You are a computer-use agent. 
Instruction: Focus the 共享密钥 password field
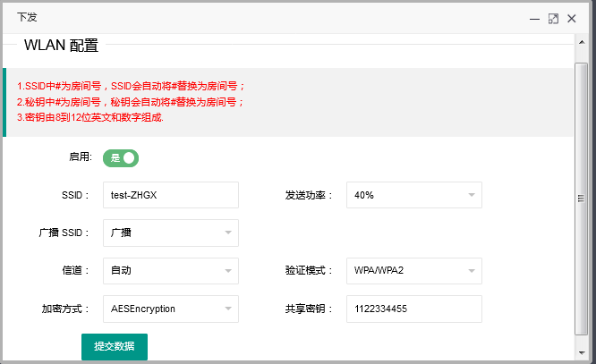[x=414, y=309]
